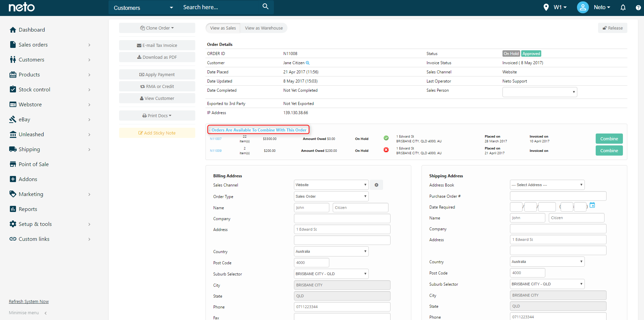Click the search magnifier in the top bar
Image resolution: width=644 pixels, height=320 pixels.
tap(265, 7)
